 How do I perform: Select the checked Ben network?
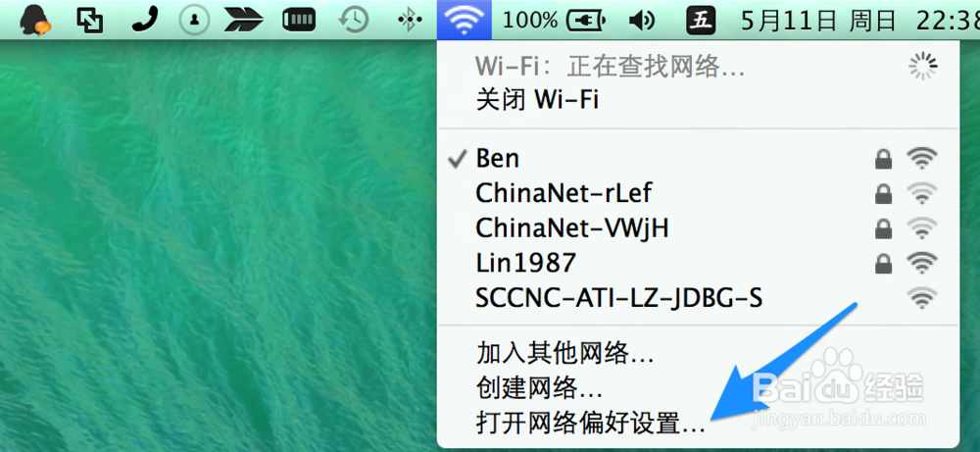(698, 158)
